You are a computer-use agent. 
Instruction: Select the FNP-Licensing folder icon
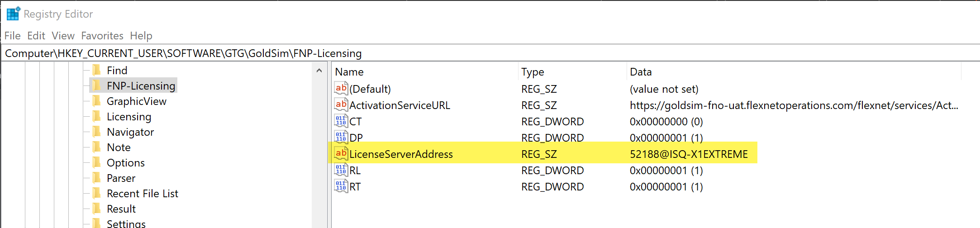[x=96, y=85]
